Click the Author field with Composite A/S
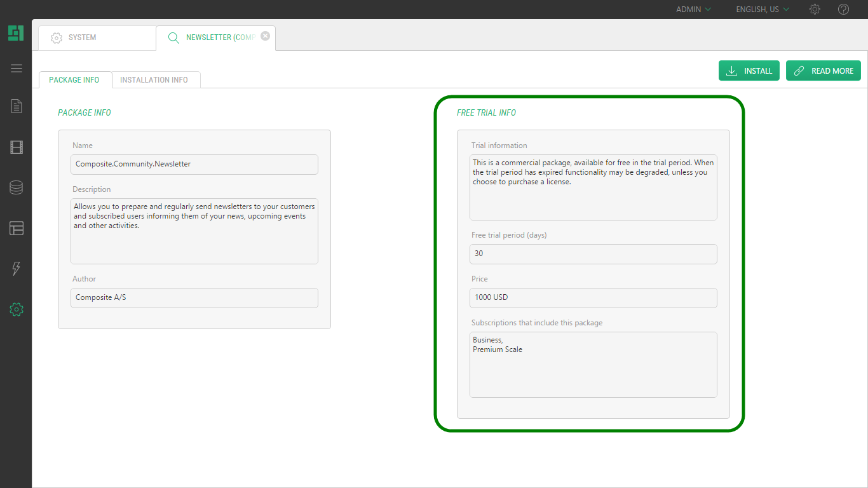The height and width of the screenshot is (488, 868). 194,297
